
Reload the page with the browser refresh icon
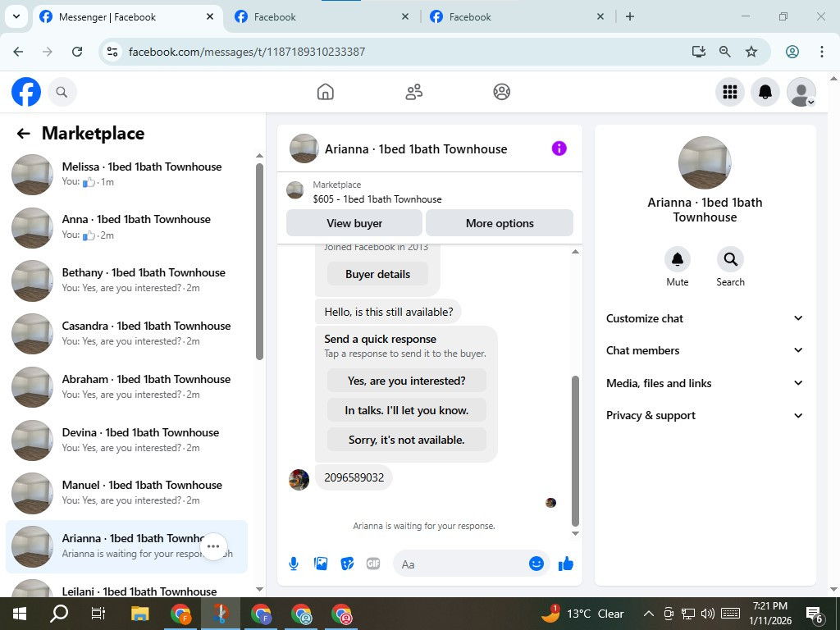(77, 52)
